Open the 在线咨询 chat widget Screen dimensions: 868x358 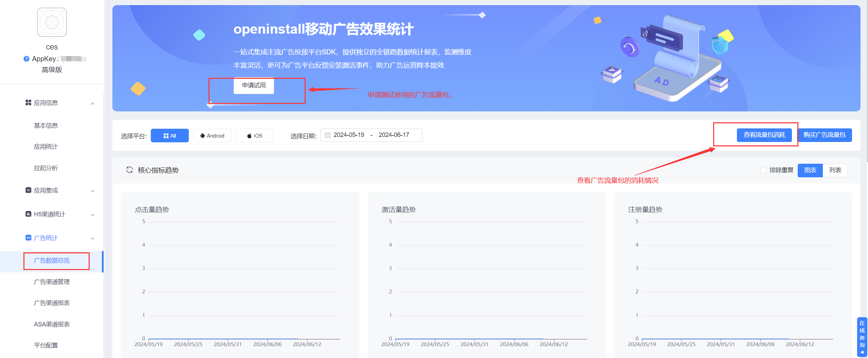pyautogui.click(x=862, y=337)
